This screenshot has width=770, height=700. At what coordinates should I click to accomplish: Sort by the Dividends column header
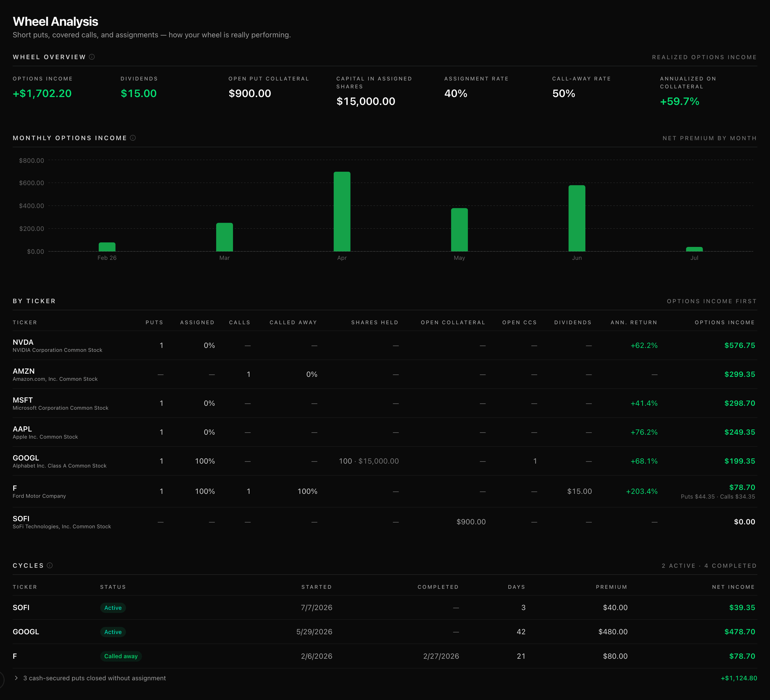tap(573, 322)
